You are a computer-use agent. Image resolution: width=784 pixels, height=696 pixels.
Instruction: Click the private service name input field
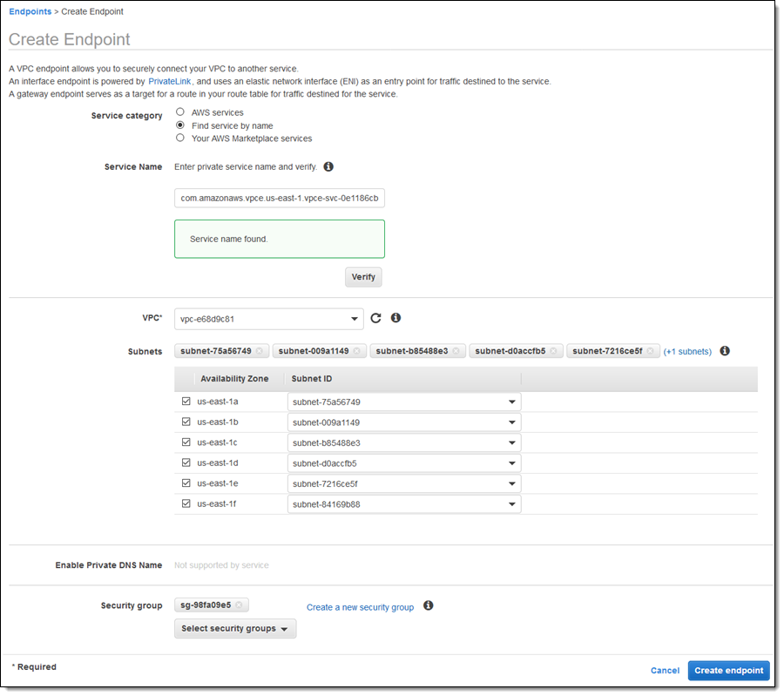[x=279, y=199]
